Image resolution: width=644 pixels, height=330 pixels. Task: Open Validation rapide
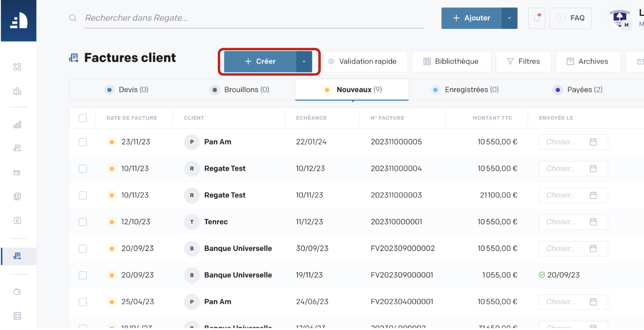click(x=362, y=61)
